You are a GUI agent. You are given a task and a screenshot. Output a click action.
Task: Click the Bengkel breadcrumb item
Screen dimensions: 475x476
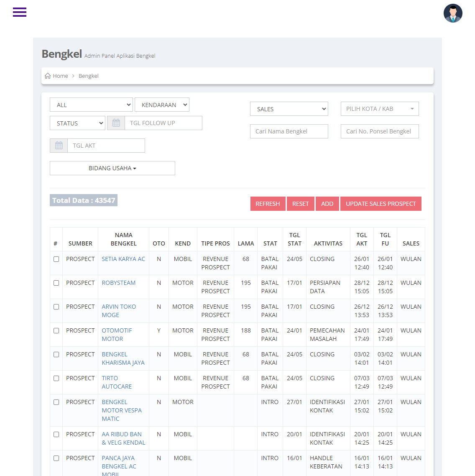point(88,76)
